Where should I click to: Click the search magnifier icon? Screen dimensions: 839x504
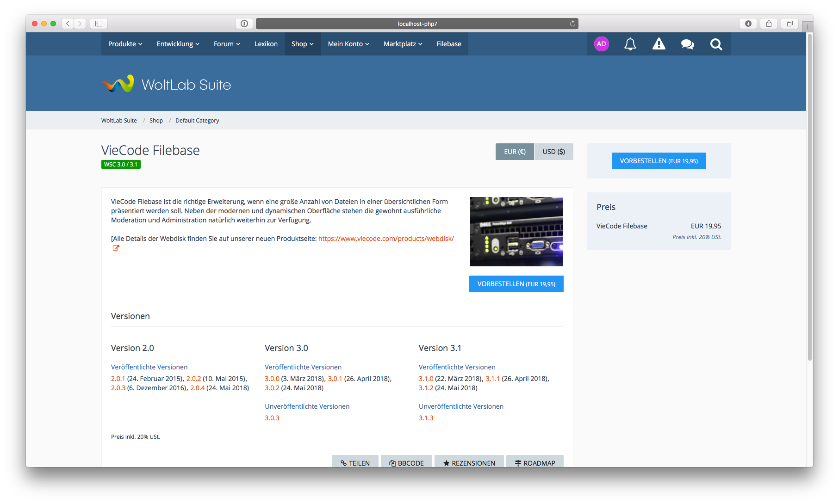tap(716, 44)
